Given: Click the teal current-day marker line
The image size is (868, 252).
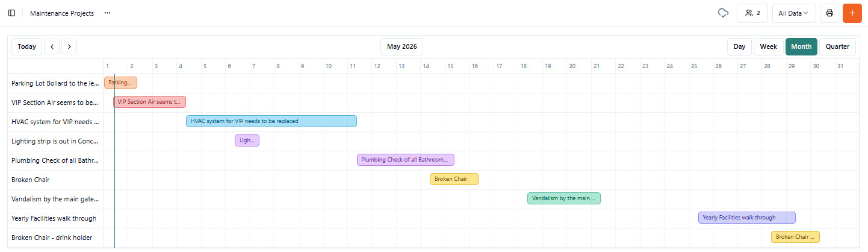Looking at the screenshot, I should coord(114,160).
